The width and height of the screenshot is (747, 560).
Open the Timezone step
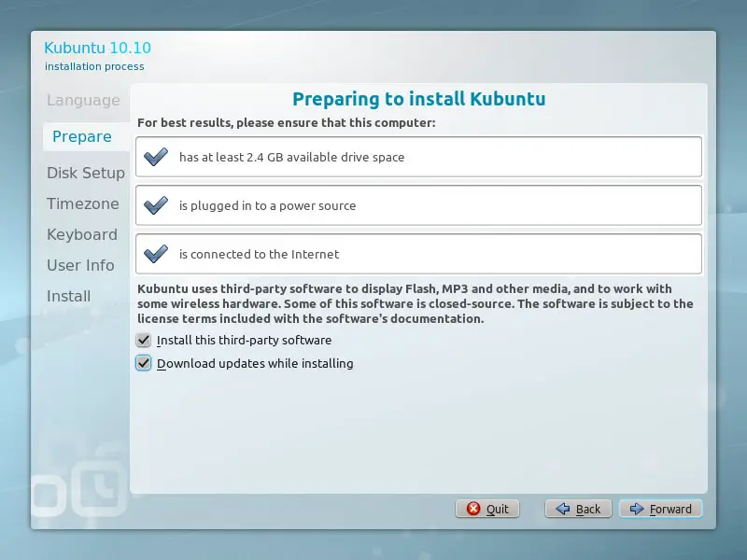(83, 203)
